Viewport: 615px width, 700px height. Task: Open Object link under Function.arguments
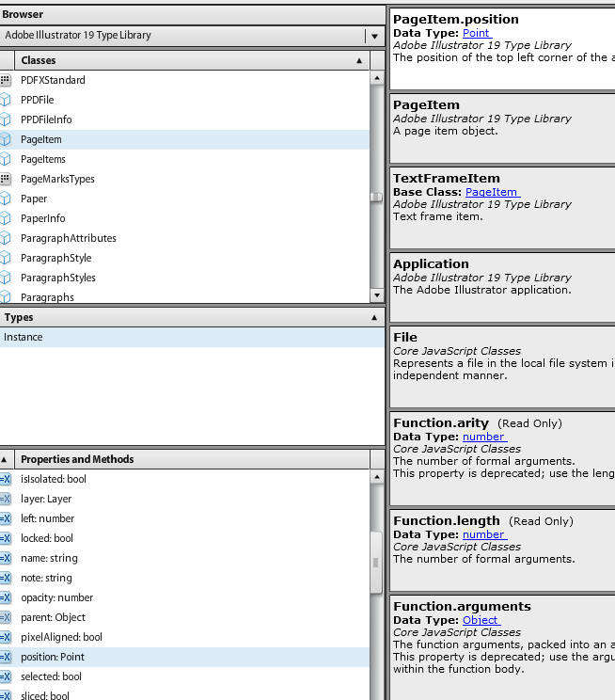[x=481, y=620]
